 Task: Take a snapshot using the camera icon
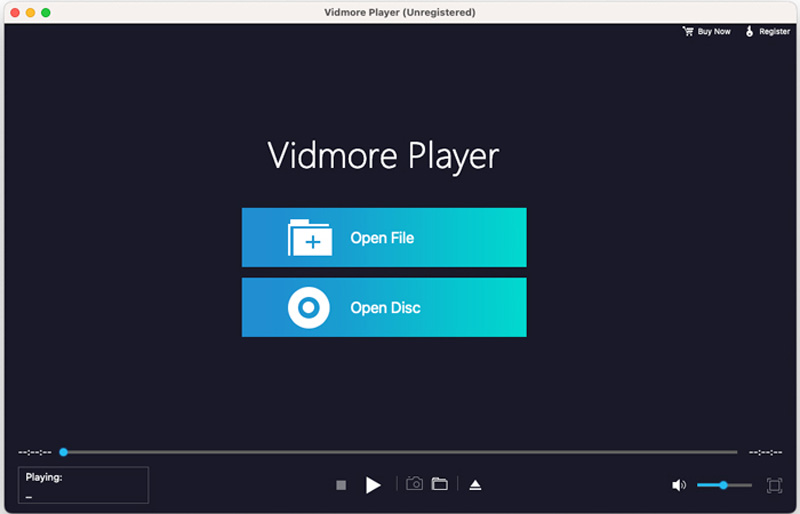point(414,484)
